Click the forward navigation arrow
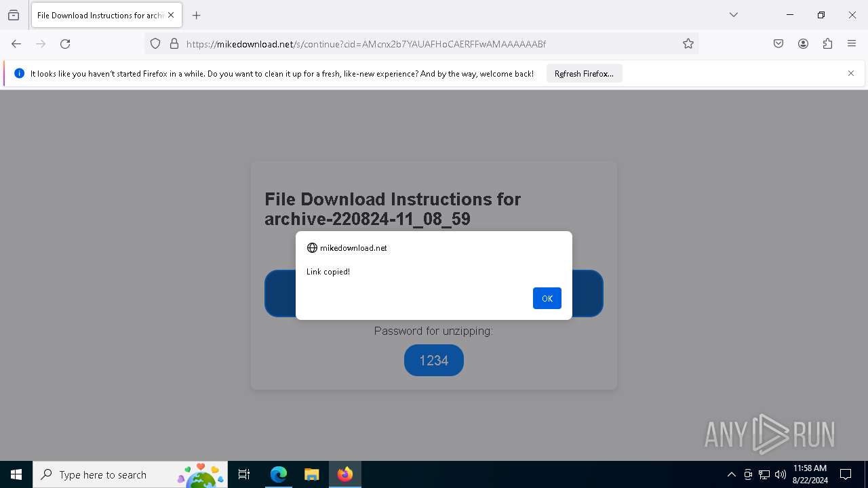Image resolution: width=868 pixels, height=488 pixels. (x=41, y=44)
